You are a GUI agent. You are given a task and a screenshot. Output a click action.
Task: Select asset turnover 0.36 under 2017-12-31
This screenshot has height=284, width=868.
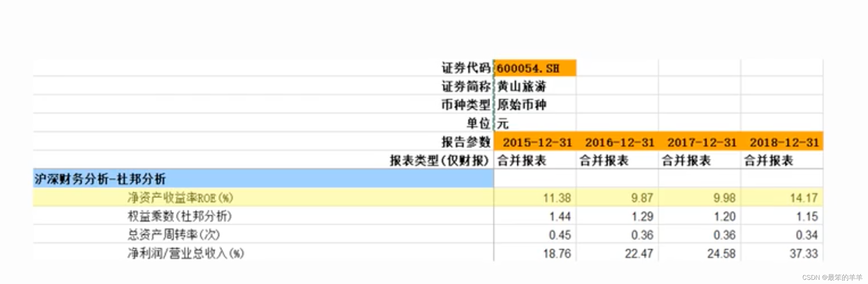(724, 235)
